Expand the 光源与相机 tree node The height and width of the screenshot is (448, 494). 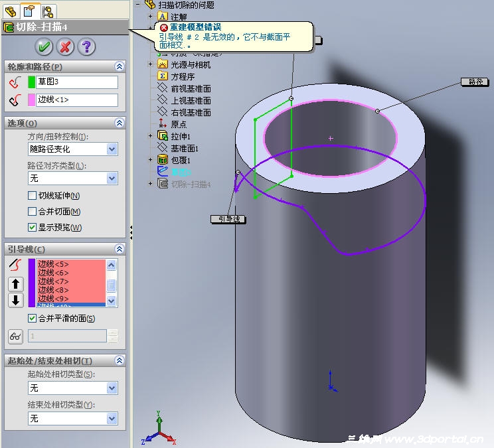[x=150, y=64]
